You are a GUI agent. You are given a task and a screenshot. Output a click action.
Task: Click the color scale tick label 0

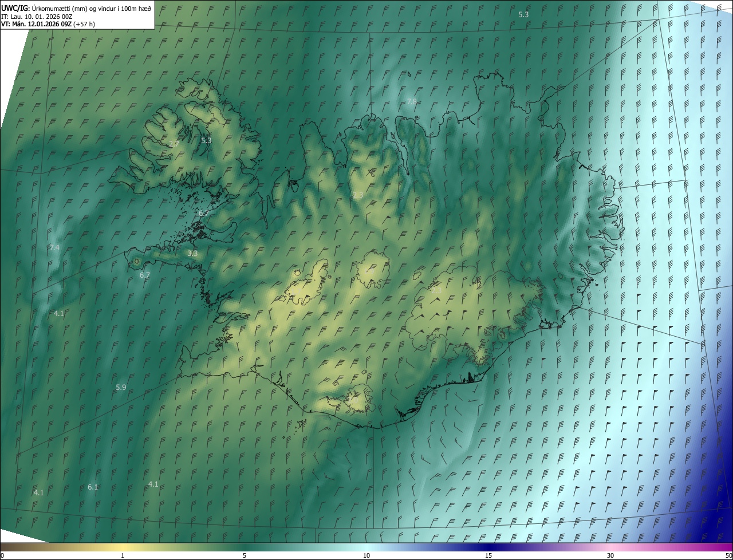pyautogui.click(x=2, y=555)
